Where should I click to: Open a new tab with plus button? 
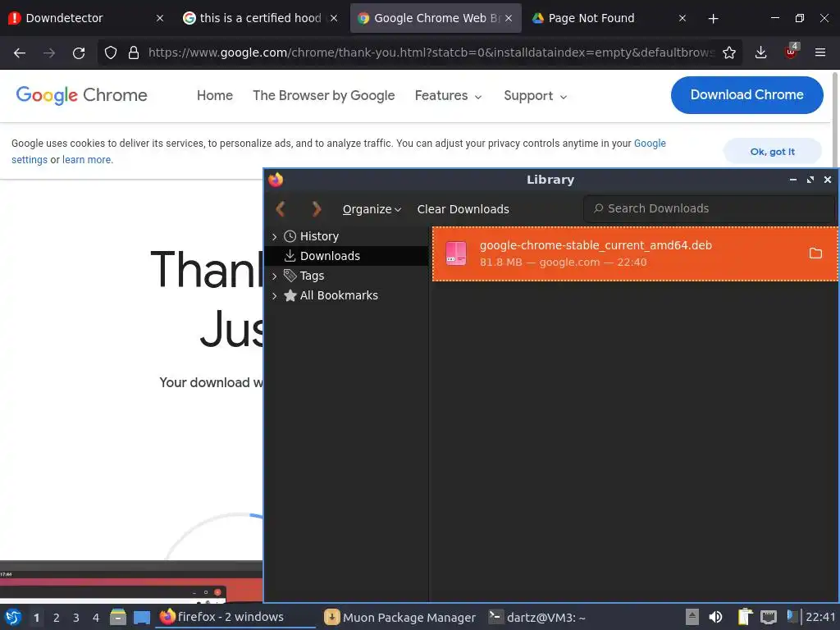click(x=713, y=19)
